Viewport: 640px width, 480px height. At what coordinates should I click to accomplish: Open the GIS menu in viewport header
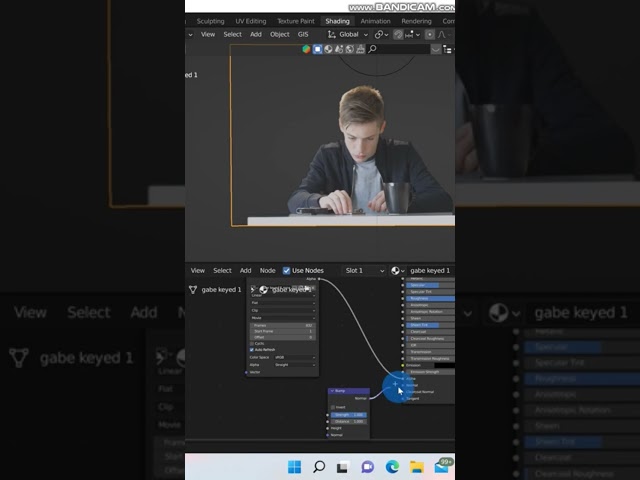point(303,35)
